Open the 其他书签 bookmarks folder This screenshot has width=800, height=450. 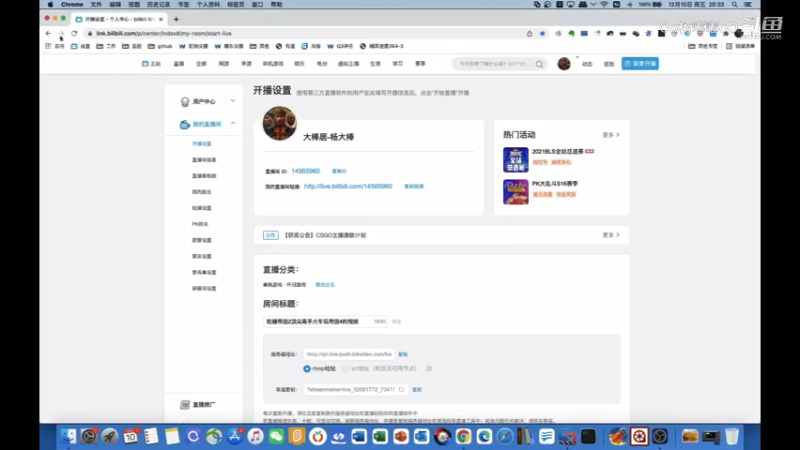coord(703,46)
